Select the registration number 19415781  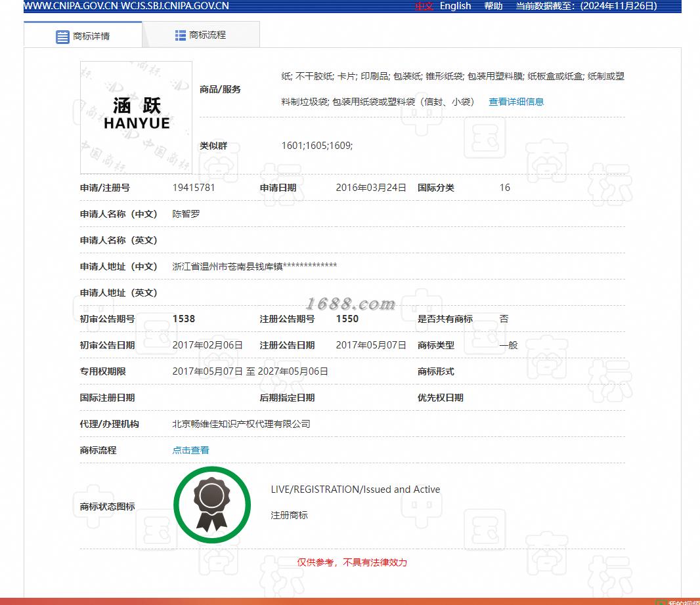pos(194,188)
